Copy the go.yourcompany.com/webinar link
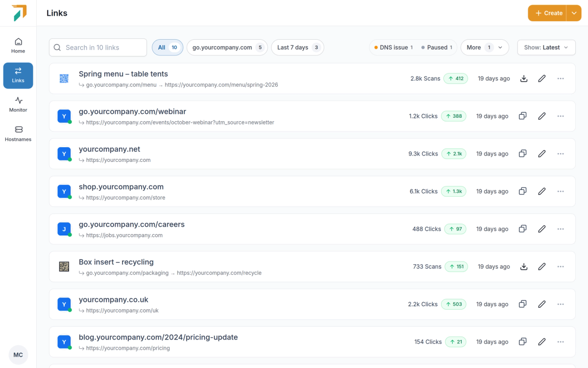 [523, 116]
